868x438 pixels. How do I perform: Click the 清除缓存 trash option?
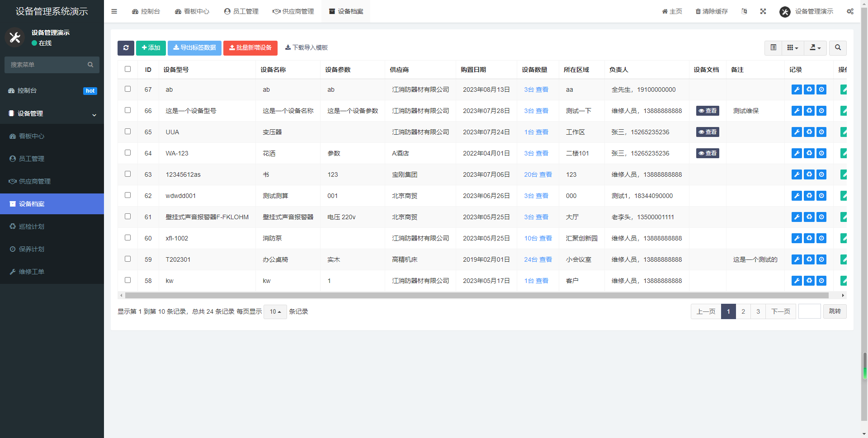point(712,11)
